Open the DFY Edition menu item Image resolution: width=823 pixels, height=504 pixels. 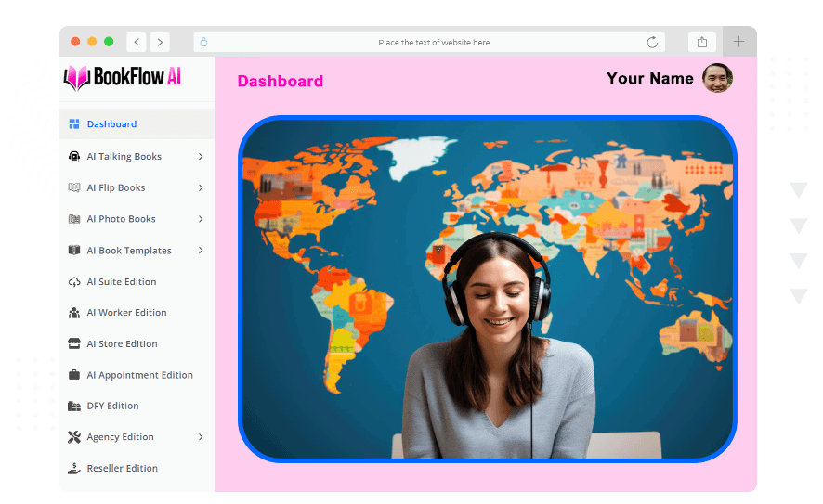tap(112, 406)
